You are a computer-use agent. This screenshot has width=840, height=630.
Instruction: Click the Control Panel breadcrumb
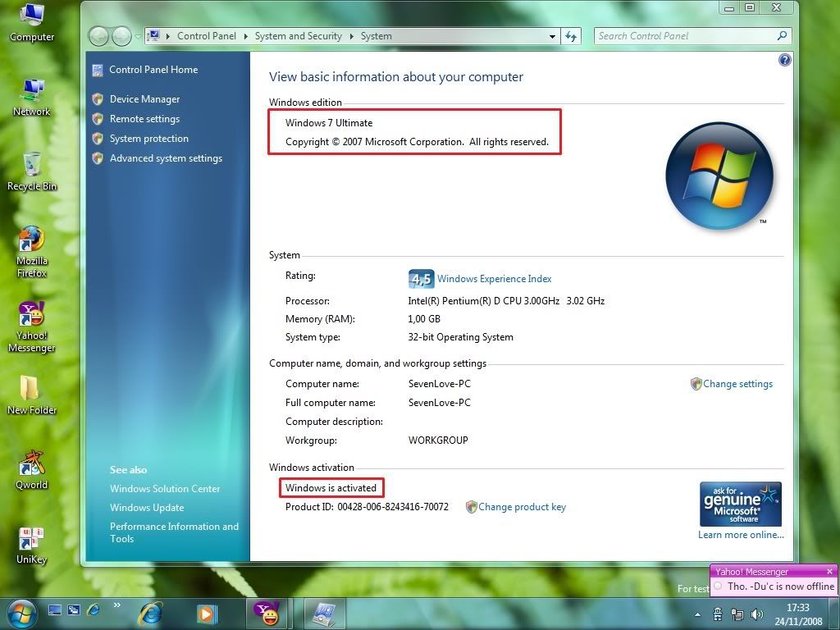click(206, 36)
